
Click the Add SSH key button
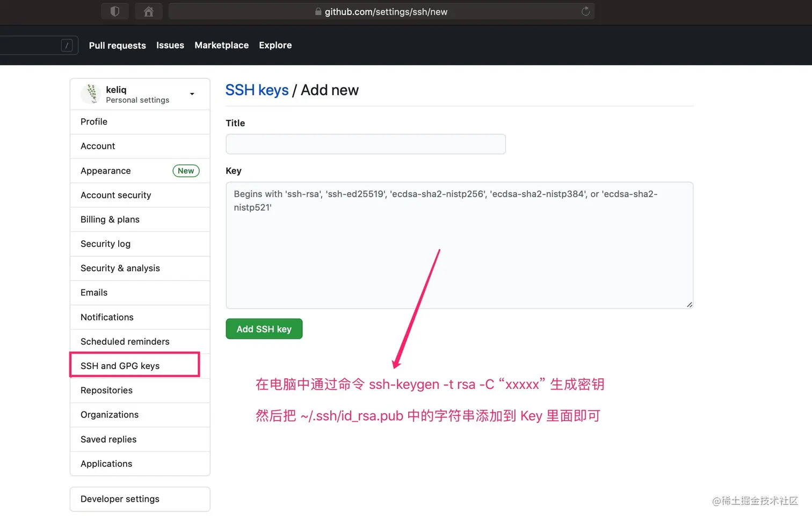point(264,329)
